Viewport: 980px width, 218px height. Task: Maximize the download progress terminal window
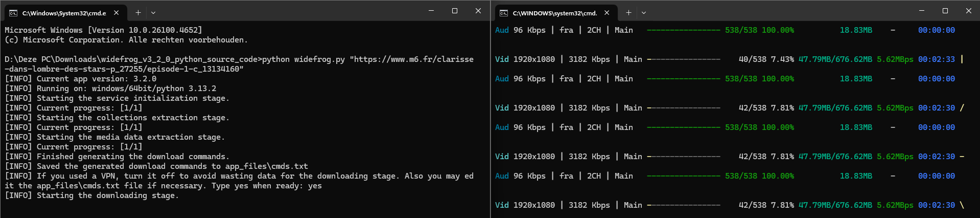945,11
